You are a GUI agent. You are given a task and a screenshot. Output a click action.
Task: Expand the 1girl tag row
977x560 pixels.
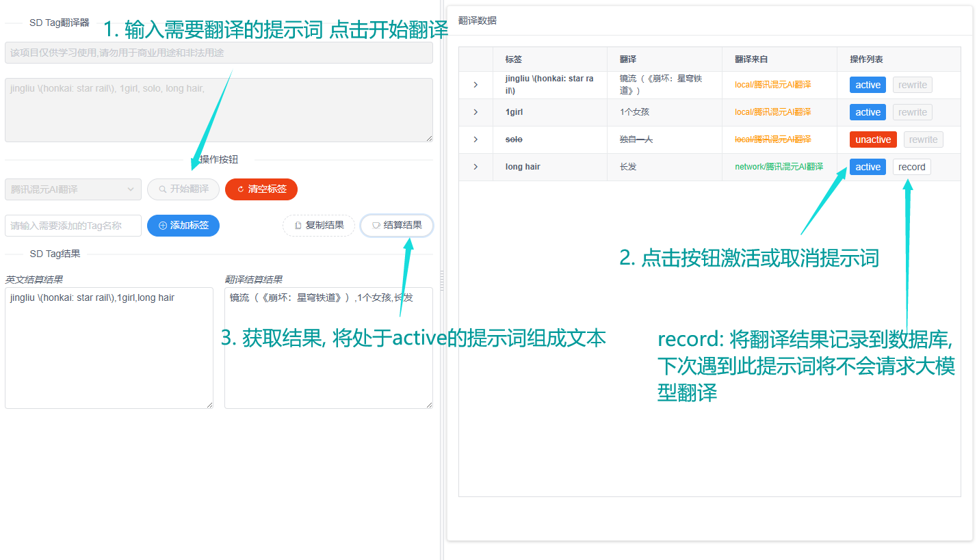point(476,112)
